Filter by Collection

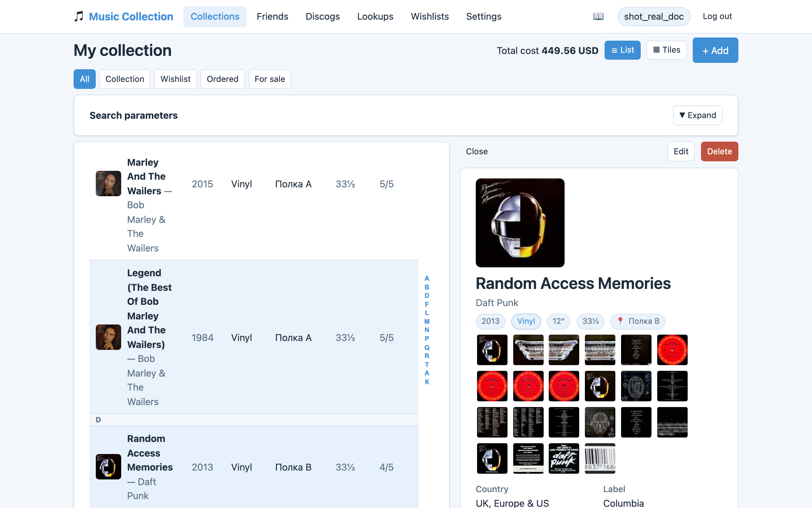point(125,79)
